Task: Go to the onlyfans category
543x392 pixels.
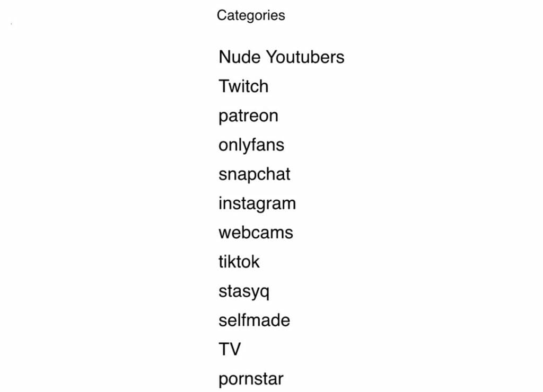Action: point(251,145)
